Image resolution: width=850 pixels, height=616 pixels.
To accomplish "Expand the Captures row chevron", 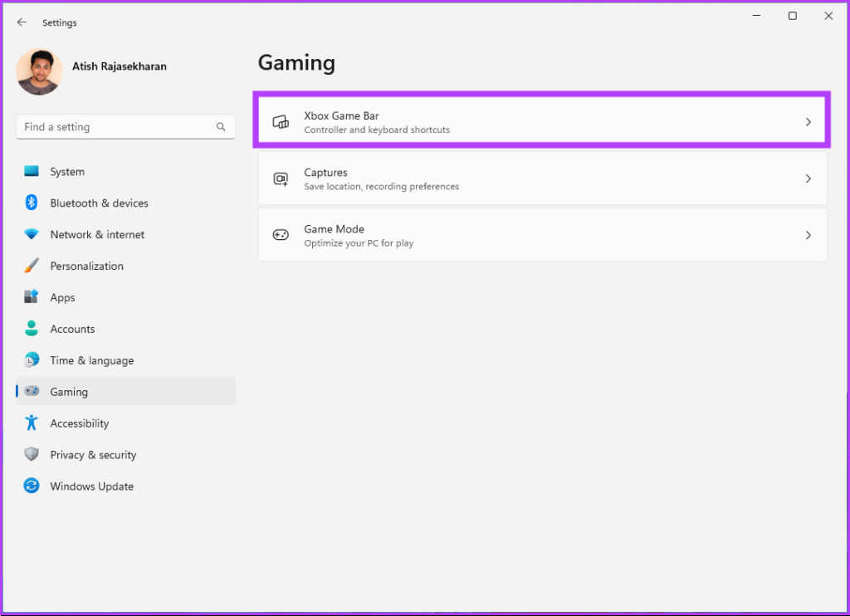I will 808,178.
